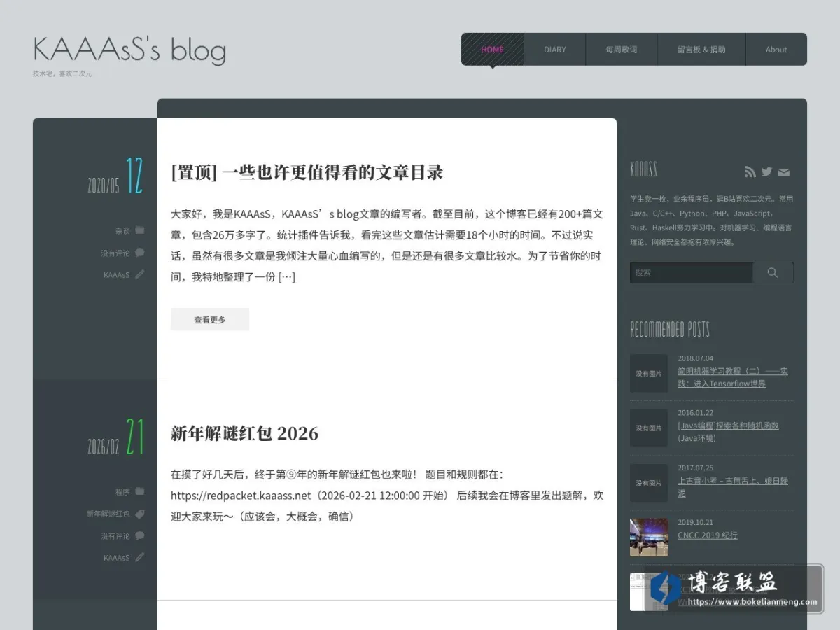
Task: Open the 程序 category link
Action: point(122,492)
